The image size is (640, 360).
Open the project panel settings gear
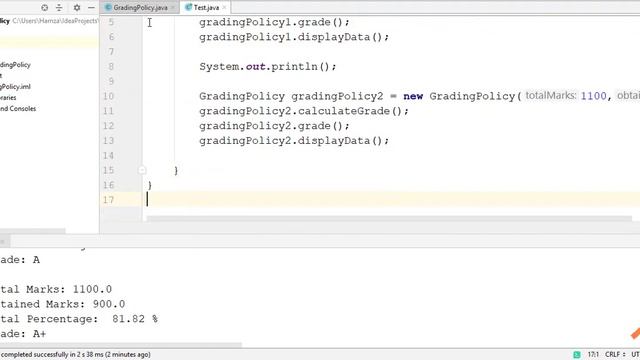click(77, 7)
